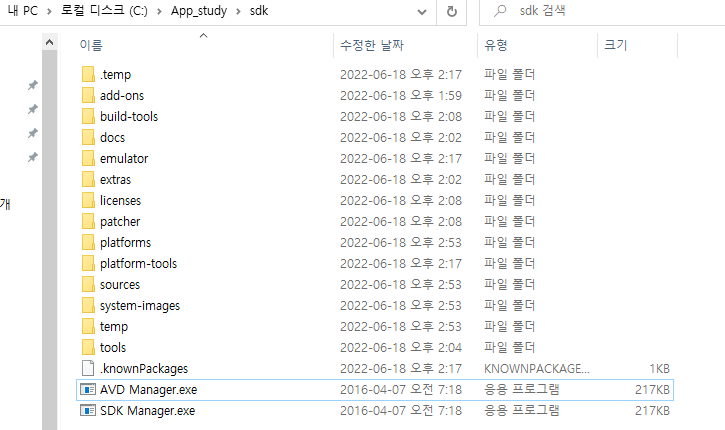Click navigation pane scroll up arrow
The height and width of the screenshot is (430, 725).
pos(49,43)
